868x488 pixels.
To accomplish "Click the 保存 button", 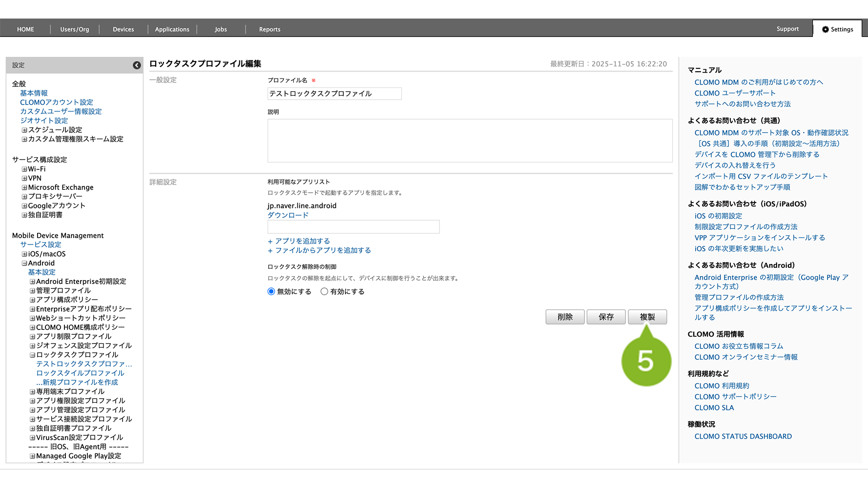I will [x=606, y=317].
